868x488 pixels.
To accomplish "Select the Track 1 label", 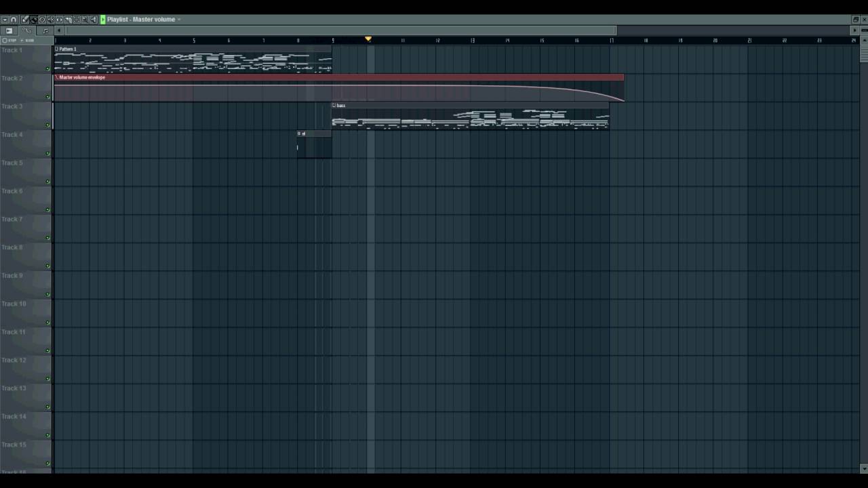I will pos(12,50).
